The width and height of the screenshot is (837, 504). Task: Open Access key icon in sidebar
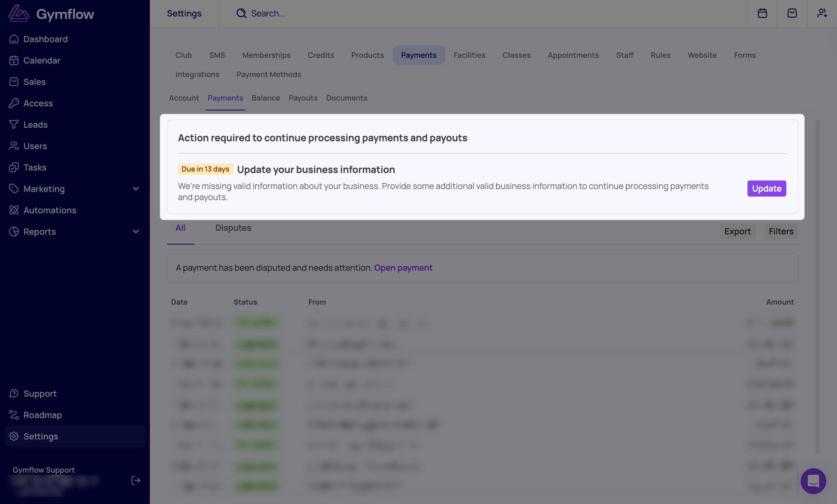[x=14, y=103]
